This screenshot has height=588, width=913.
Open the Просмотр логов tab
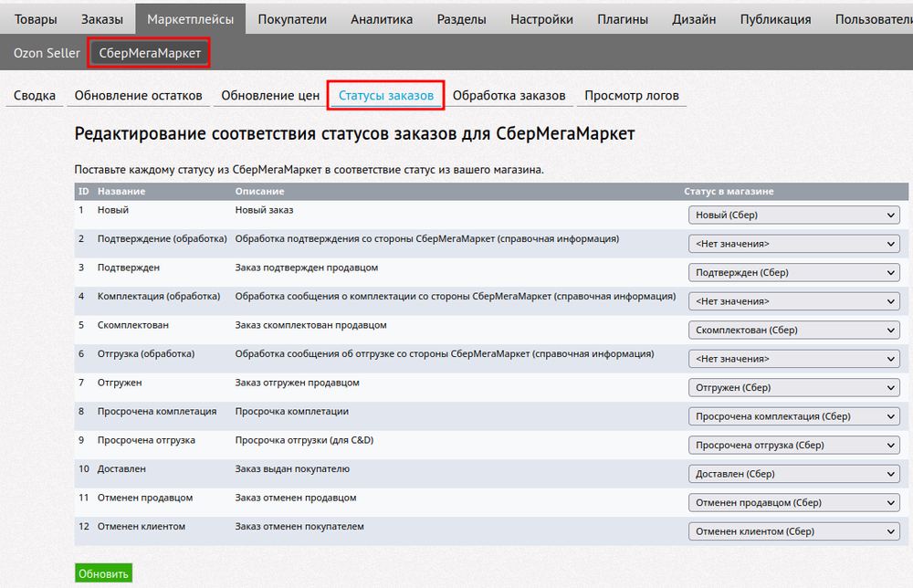click(632, 96)
